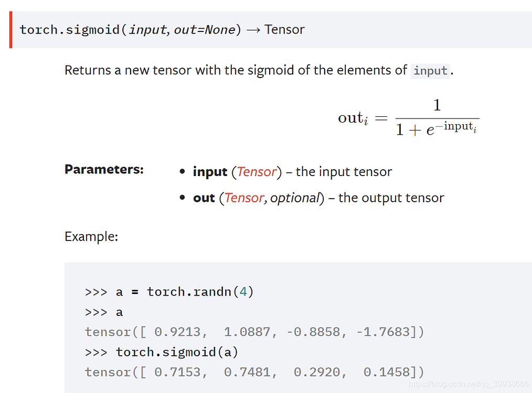
Task: Click the word optional in out parameter
Action: click(295, 198)
